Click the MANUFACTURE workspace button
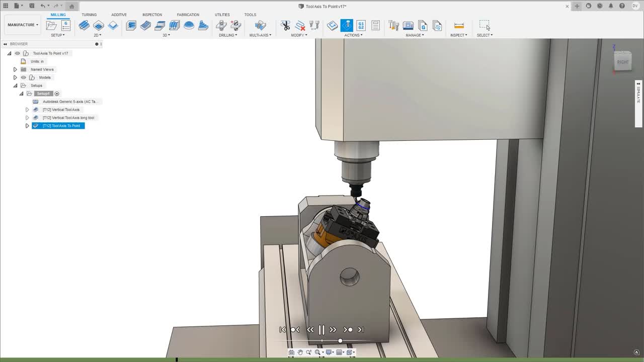 click(x=22, y=25)
